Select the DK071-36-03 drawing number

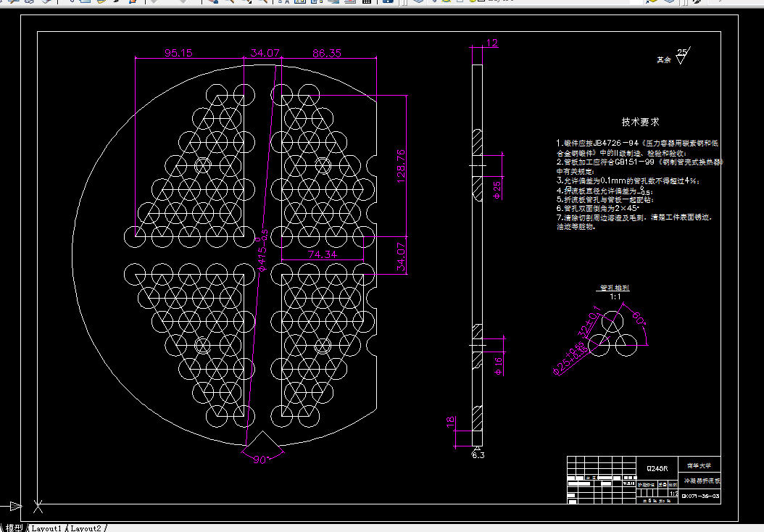pyautogui.click(x=700, y=496)
